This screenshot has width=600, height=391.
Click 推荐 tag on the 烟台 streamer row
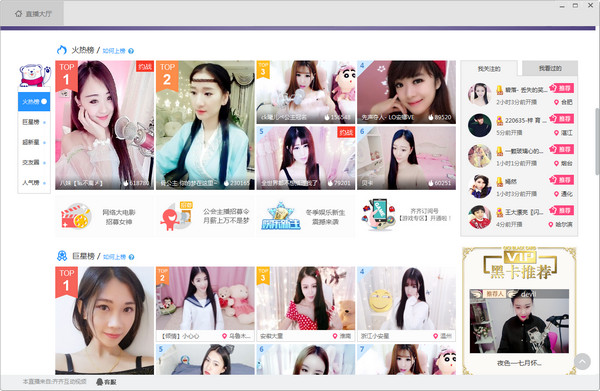(x=561, y=149)
